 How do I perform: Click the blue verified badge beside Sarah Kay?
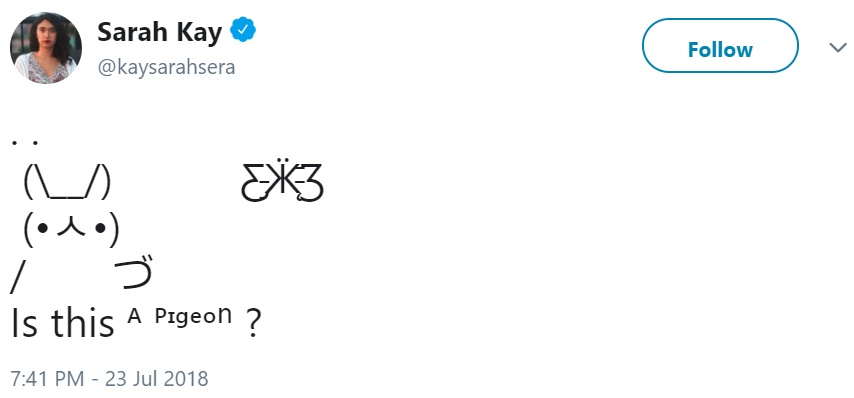click(243, 30)
